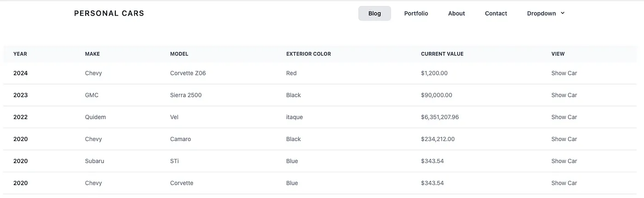Select the Sierra 2500 model cell
Image resolution: width=644 pixels, height=198 pixels.
(x=186, y=95)
